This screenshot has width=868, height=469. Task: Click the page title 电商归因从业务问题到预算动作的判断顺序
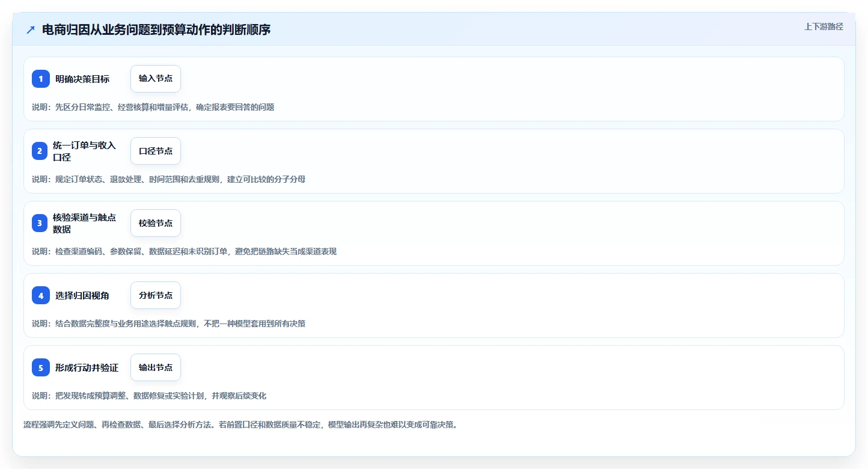click(156, 29)
